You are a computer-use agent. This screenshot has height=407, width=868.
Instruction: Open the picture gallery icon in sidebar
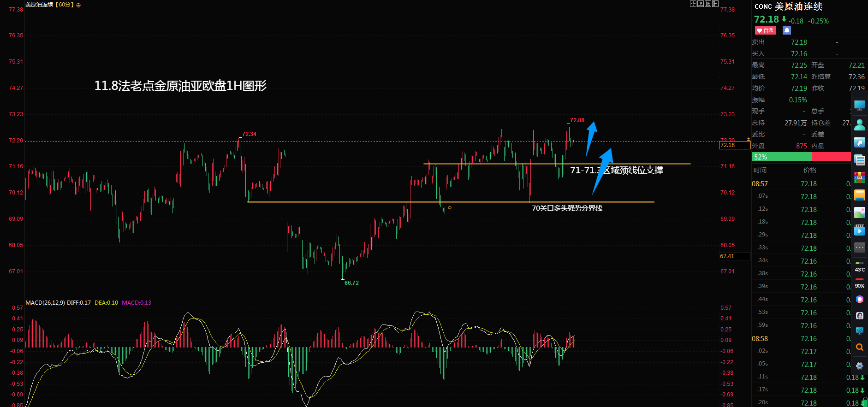point(859,212)
